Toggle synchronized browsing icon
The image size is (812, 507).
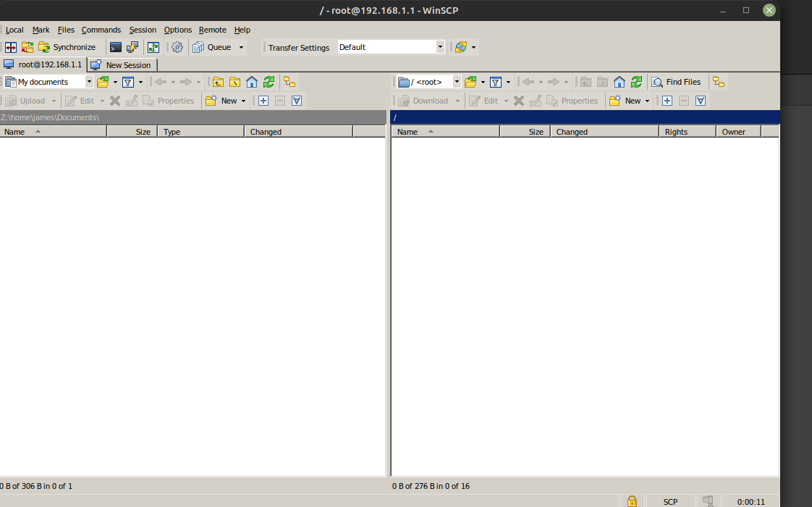[153, 47]
